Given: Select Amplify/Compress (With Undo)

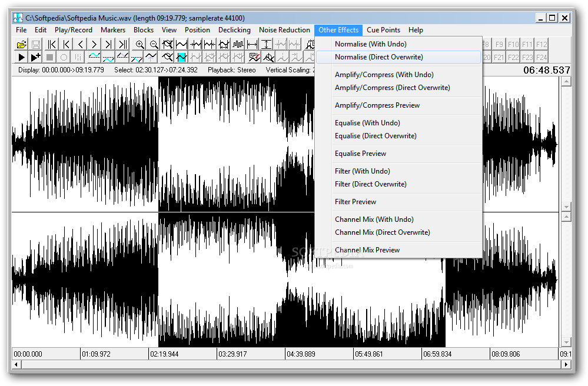Looking at the screenshot, I should (x=398, y=75).
